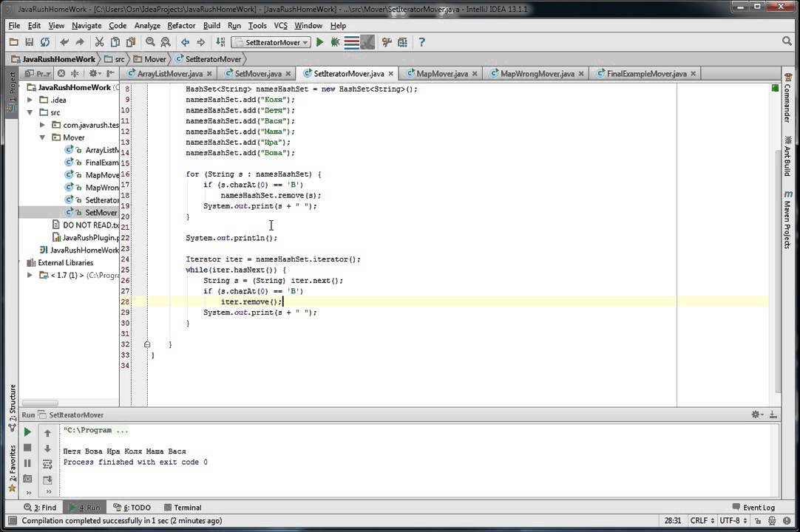This screenshot has width=800, height=532.
Task: Click the Help question mark icon
Action: (421, 42)
